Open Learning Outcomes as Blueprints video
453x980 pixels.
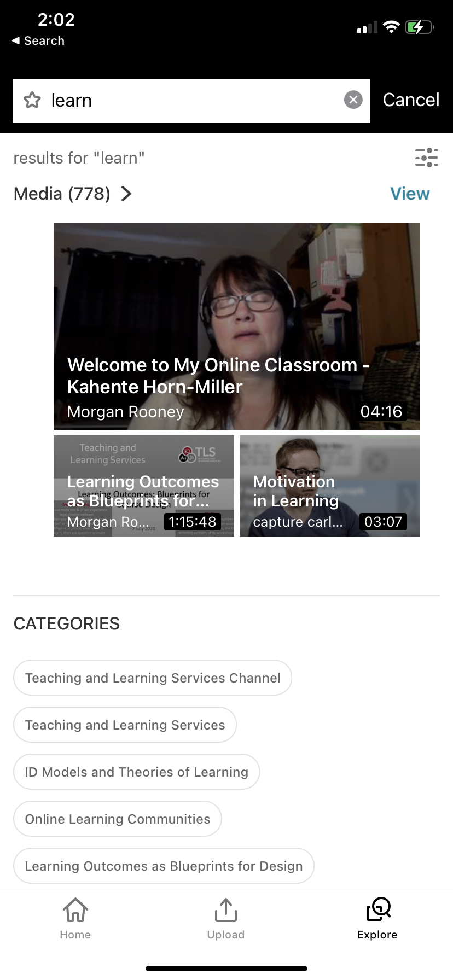pyautogui.click(x=143, y=486)
